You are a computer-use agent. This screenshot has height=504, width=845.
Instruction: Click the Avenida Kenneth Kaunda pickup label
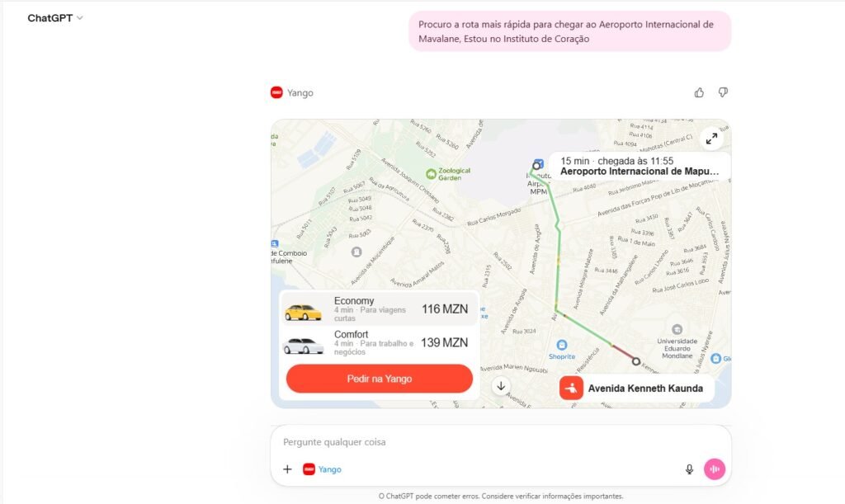click(x=645, y=389)
